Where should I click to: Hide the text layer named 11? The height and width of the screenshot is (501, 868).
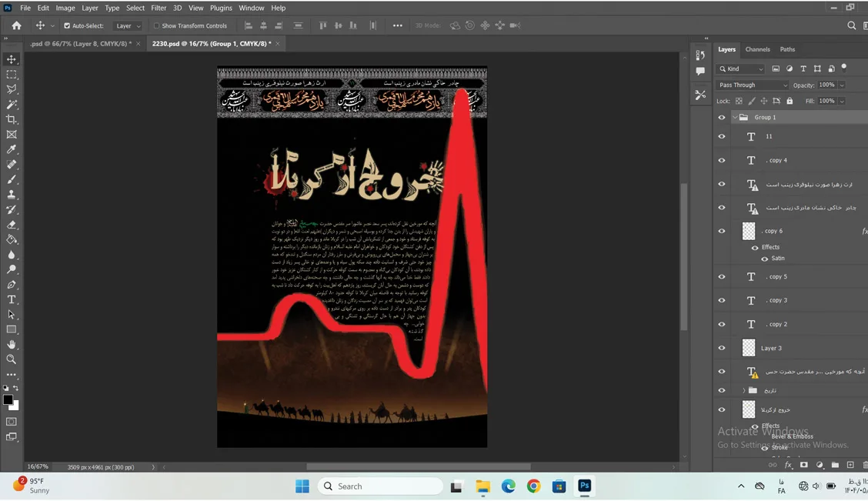721,136
